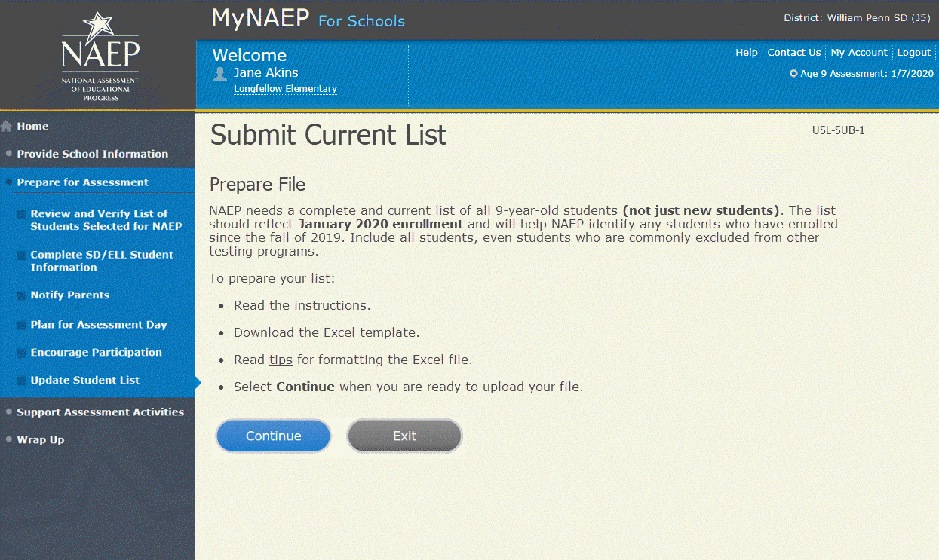Click the Submit Current List heading
The width and height of the screenshot is (939, 560).
pyautogui.click(x=329, y=135)
